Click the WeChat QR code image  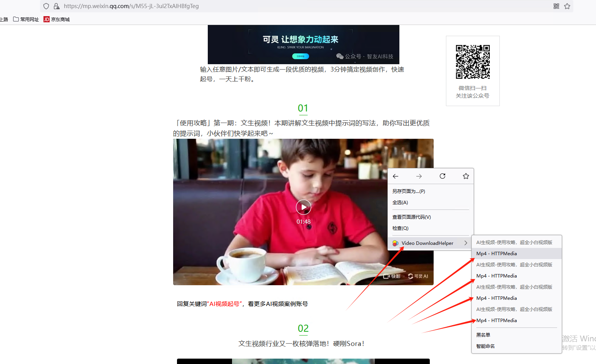[473, 62]
